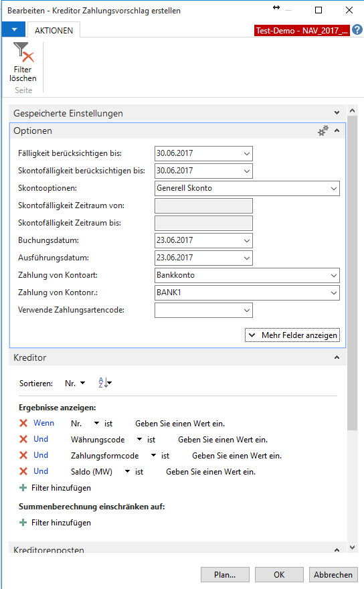Screen dimensions: 364x589
Task: Maximize the dialog window
Action: [x=318, y=10]
